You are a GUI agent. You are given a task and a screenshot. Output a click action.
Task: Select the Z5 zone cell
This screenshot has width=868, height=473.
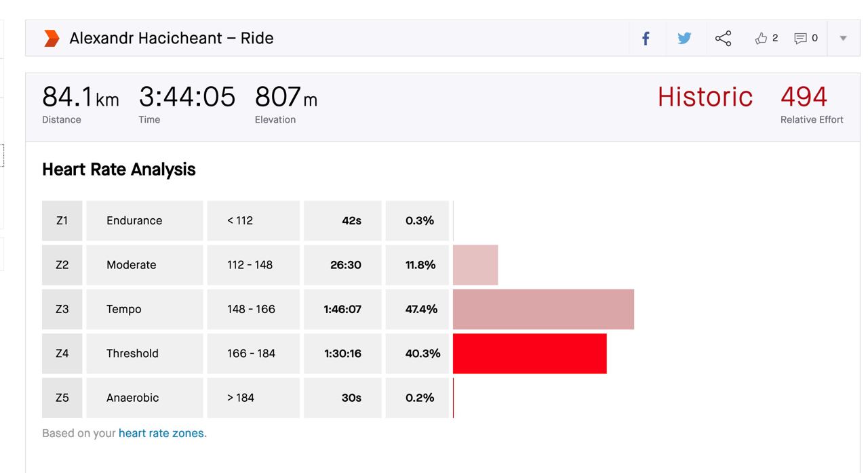(x=62, y=398)
